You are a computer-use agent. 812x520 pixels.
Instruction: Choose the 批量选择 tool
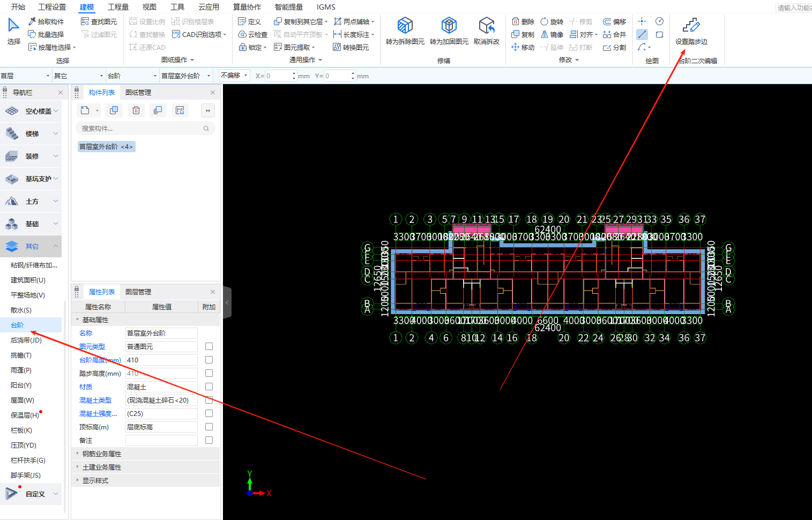click(46, 34)
